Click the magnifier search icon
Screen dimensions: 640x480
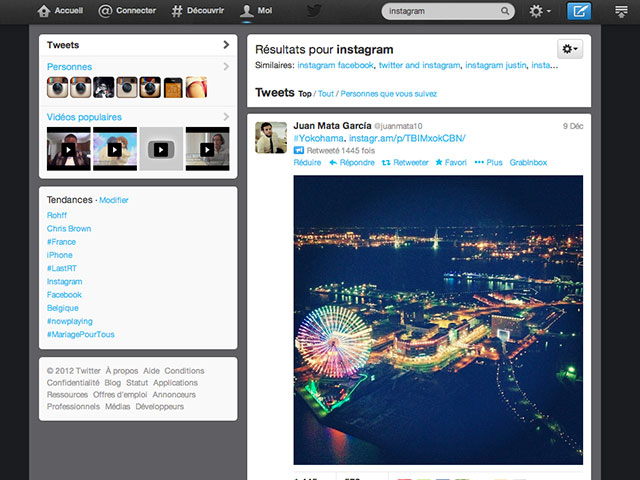[505, 11]
